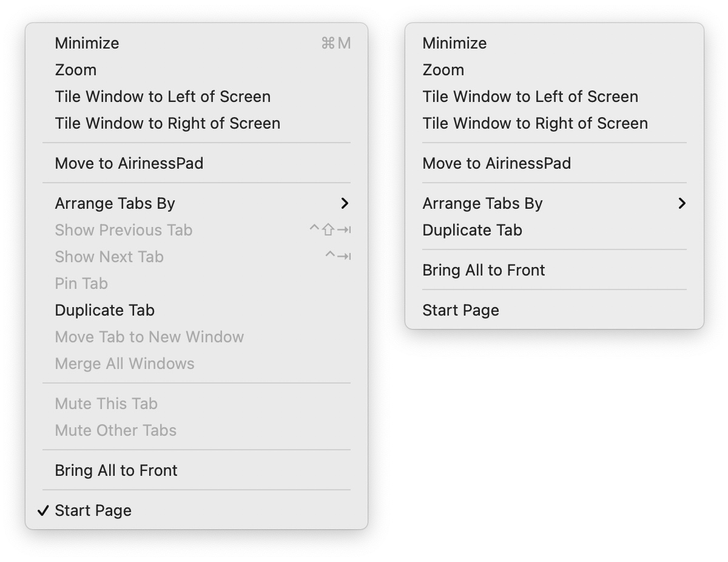The image size is (728, 562).
Task: Select Zoom in the right menu
Action: pyautogui.click(x=554, y=70)
